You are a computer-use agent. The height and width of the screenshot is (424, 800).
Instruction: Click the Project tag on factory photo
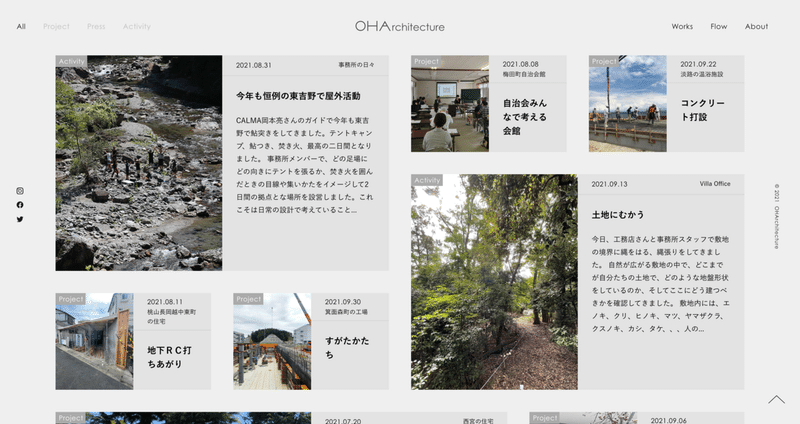pos(248,299)
